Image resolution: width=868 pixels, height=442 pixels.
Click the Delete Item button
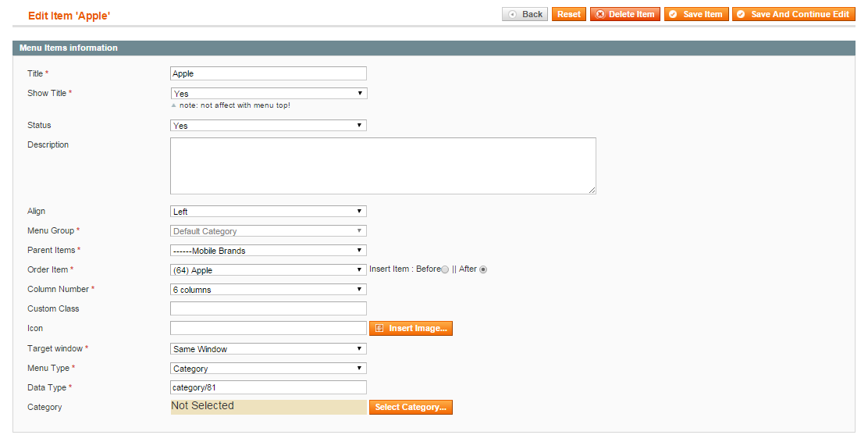(625, 14)
